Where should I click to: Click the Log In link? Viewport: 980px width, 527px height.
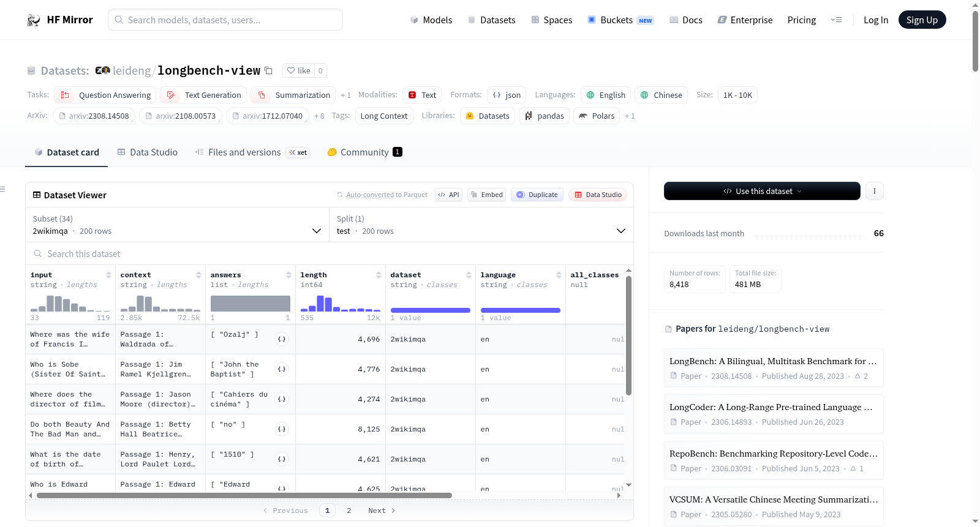tap(876, 20)
